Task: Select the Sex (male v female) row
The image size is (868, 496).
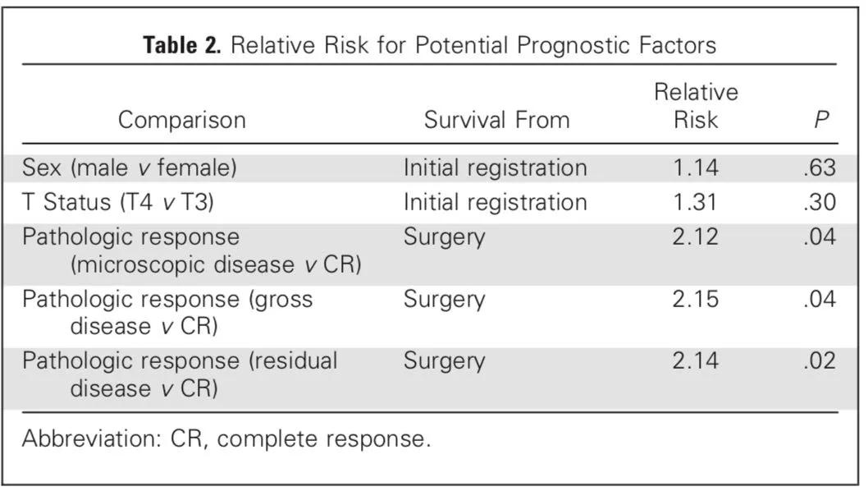Action: coord(129,168)
